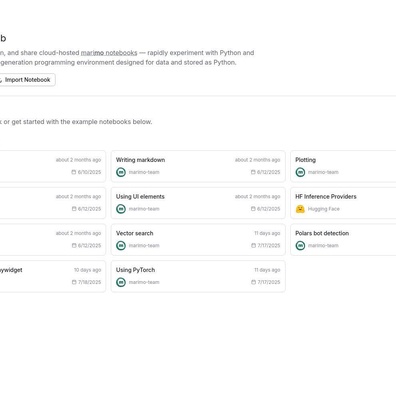
Task: Open the Plotting notebook card
Action: (343, 166)
